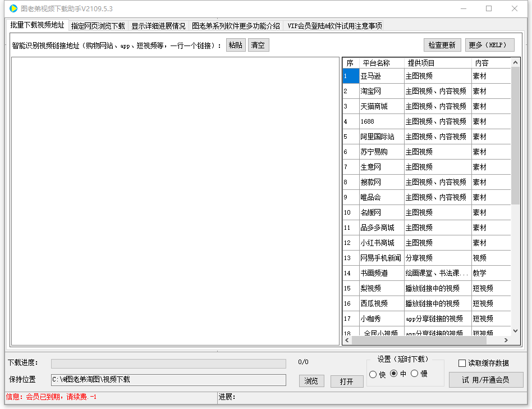Click the 平台名称 column header
Image resolution: width=532 pixels, height=409 pixels.
(x=382, y=63)
